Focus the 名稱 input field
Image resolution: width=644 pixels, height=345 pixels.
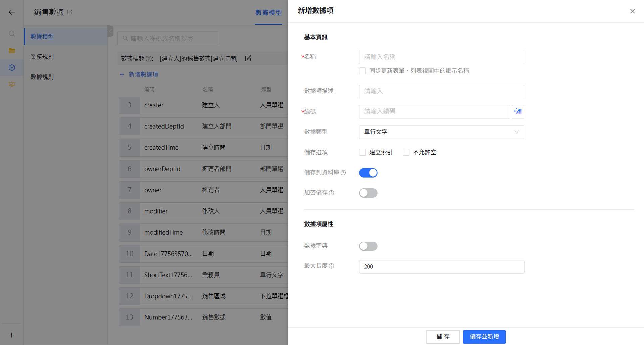[441, 57]
